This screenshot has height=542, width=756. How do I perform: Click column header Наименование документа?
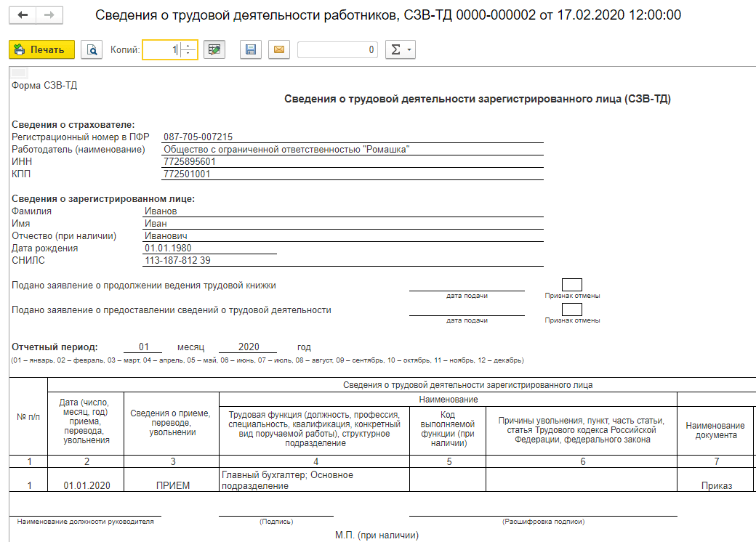[715, 430]
